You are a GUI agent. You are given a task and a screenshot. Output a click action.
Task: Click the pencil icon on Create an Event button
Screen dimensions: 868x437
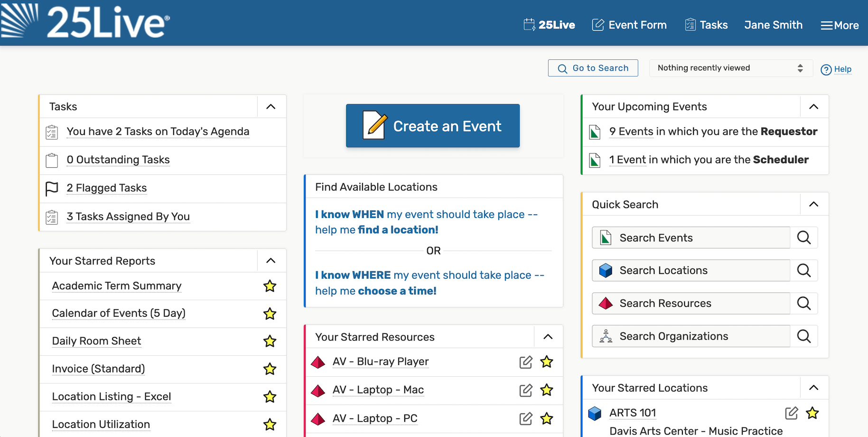pos(374,125)
